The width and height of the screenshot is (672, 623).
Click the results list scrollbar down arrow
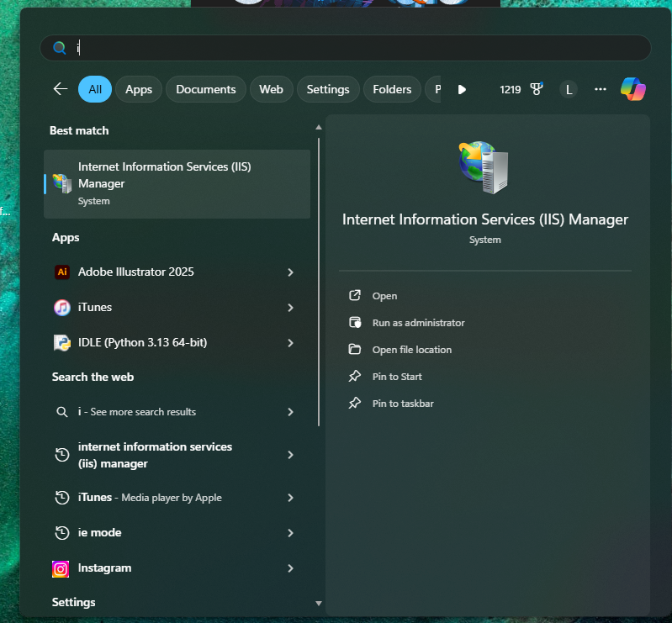pos(318,603)
